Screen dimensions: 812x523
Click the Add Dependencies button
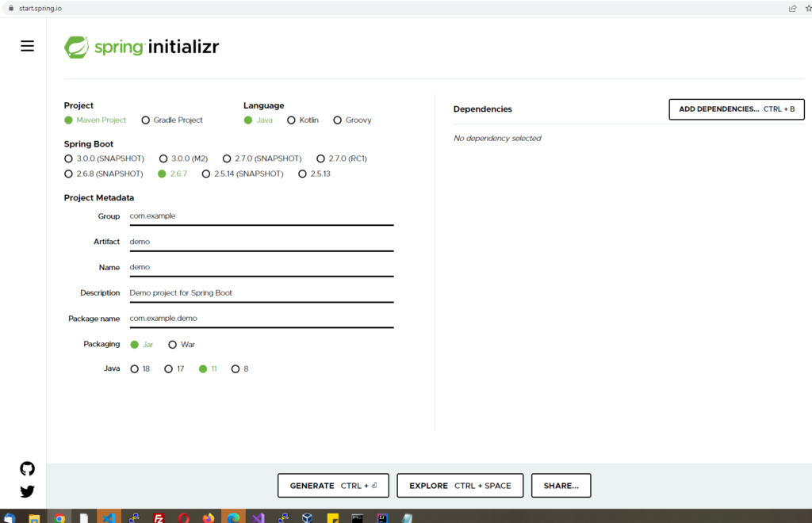[737, 109]
